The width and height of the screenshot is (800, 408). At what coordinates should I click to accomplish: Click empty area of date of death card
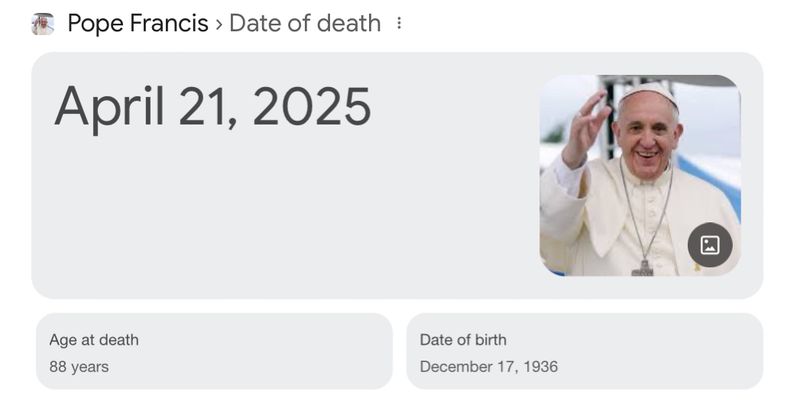[x=280, y=220]
